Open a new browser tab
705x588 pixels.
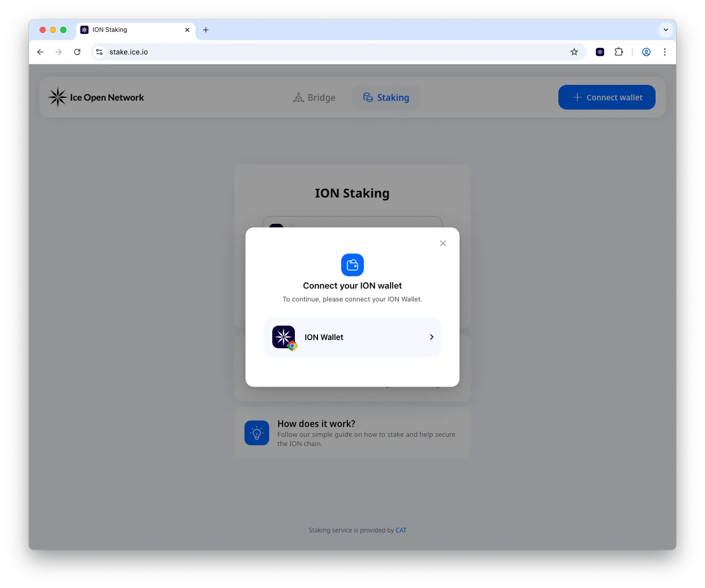click(x=206, y=30)
